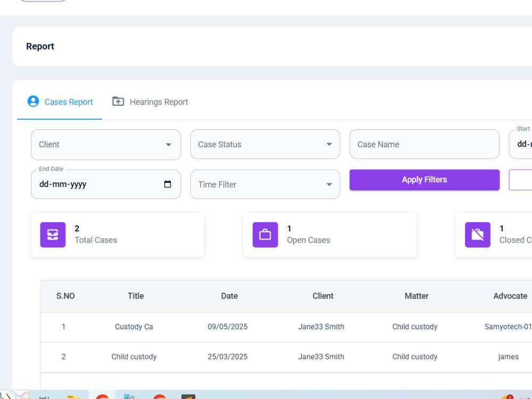Click the S.NO column header

[x=65, y=296]
